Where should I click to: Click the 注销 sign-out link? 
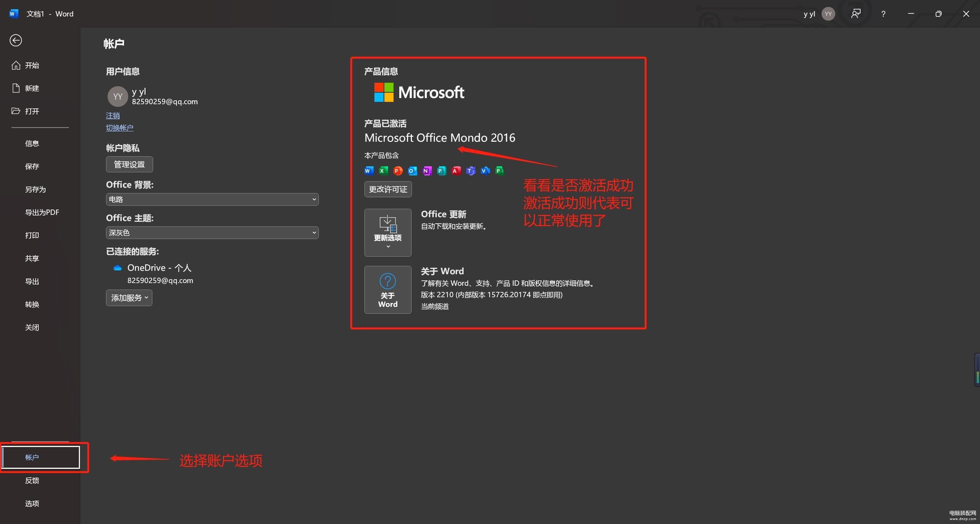pos(113,115)
